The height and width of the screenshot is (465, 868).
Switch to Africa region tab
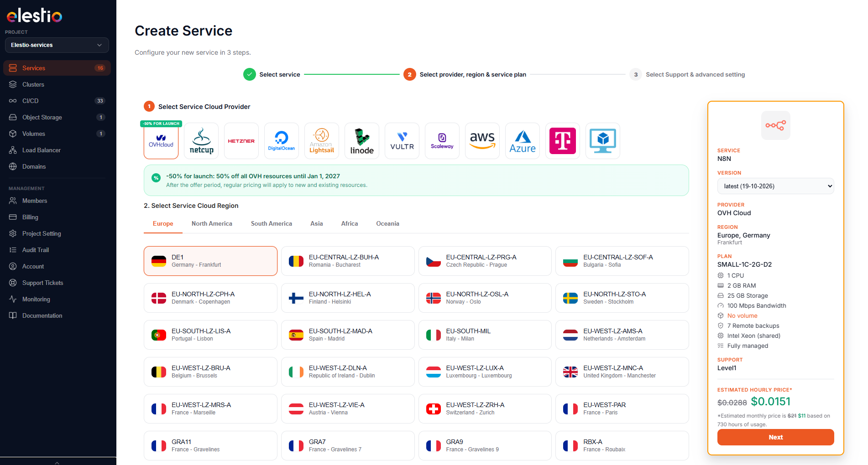pos(350,224)
